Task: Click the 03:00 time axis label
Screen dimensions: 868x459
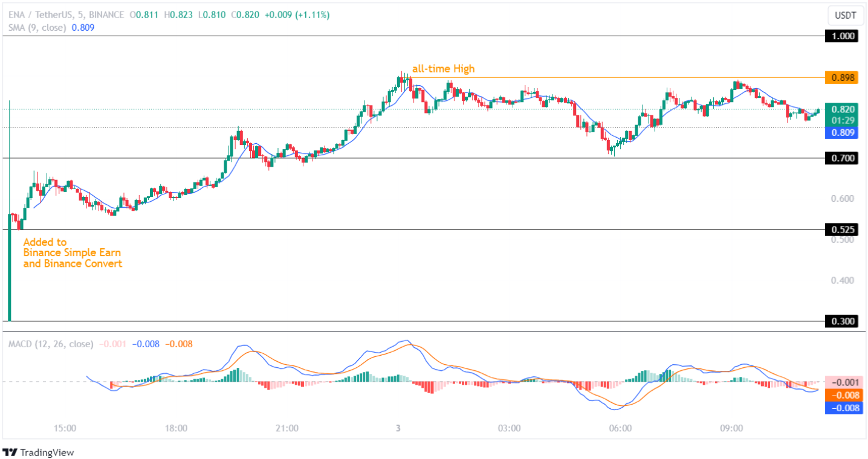Action: pos(510,428)
